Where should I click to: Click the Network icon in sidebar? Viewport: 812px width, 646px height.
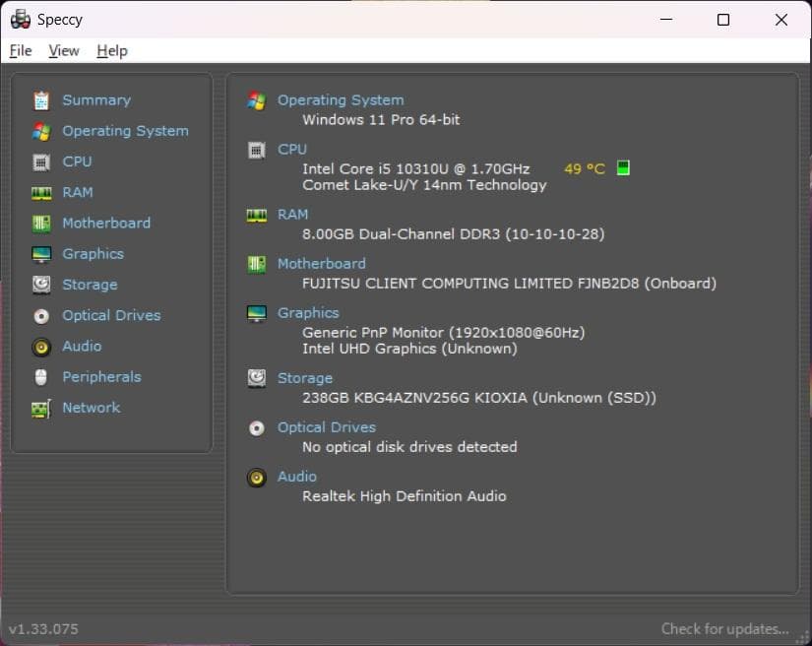pyautogui.click(x=40, y=407)
